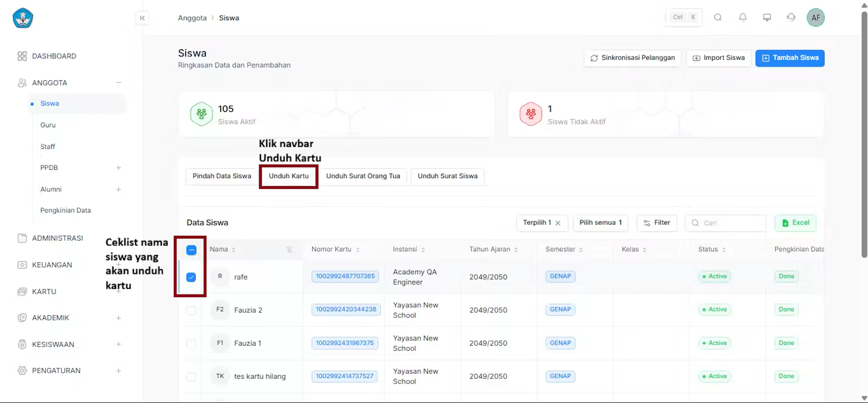This screenshot has width=868, height=403.
Task: Click the Pengaturan gear icon
Action: 22,370
